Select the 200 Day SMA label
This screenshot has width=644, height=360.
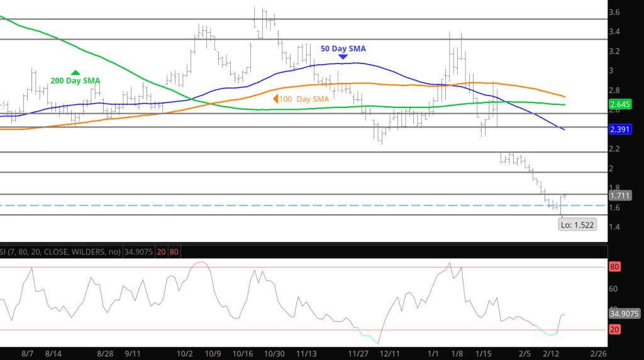75,81
